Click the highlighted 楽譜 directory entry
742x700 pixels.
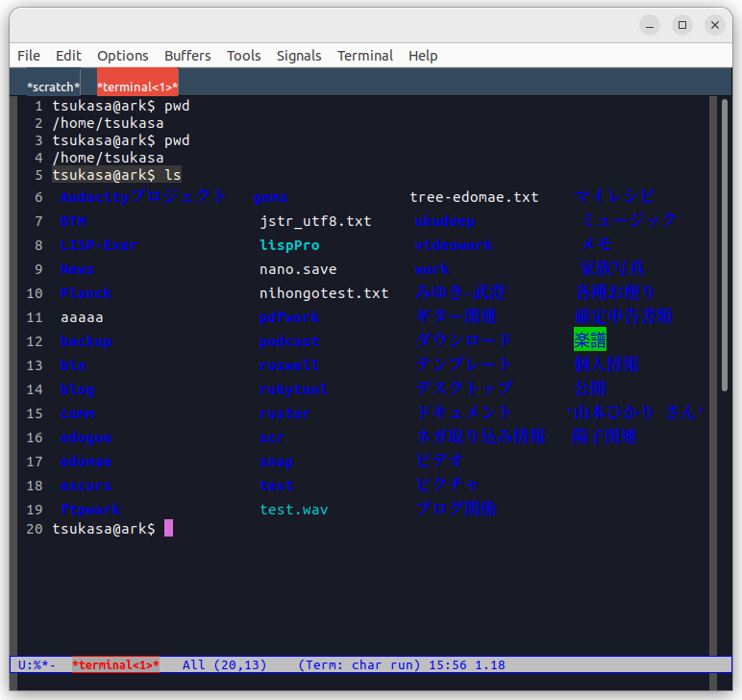point(590,339)
